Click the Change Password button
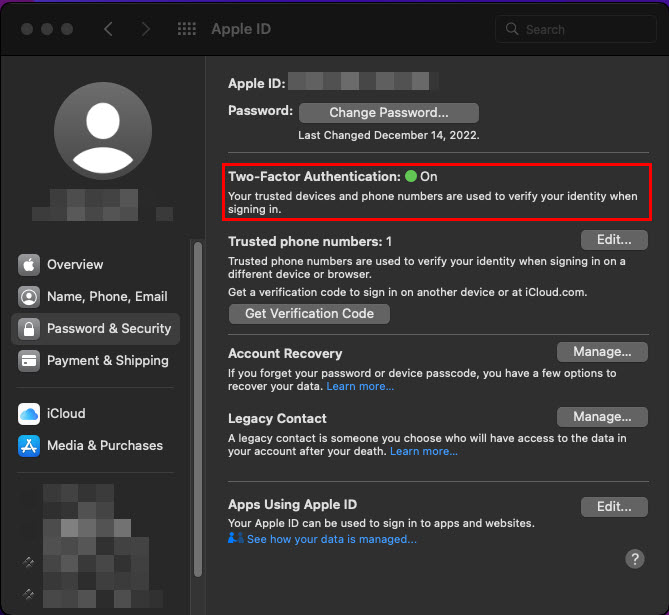 [389, 113]
